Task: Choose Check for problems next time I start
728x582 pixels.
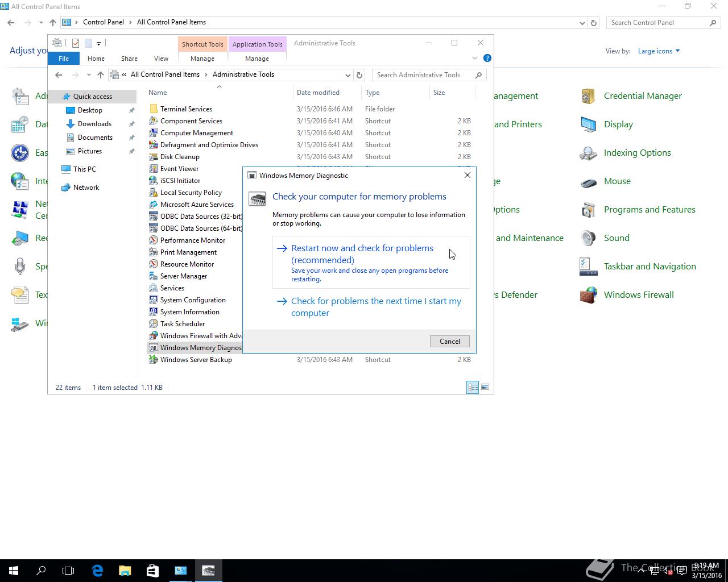Action: [371, 307]
